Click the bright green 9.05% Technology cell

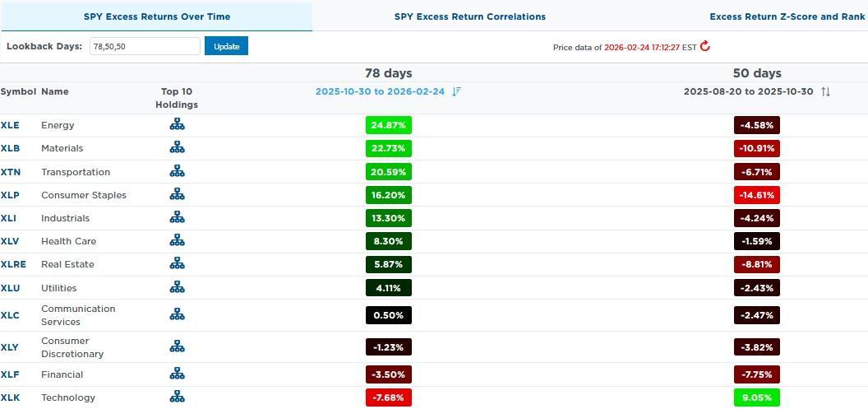pyautogui.click(x=756, y=397)
